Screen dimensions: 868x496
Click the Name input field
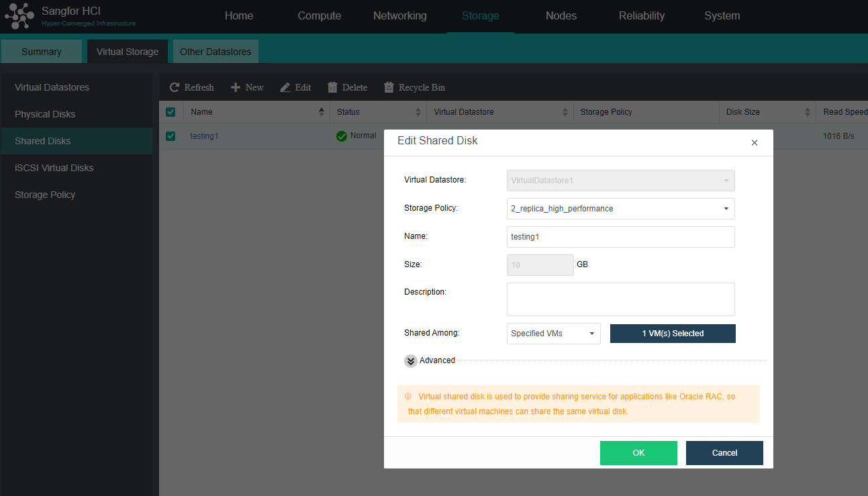[620, 237]
